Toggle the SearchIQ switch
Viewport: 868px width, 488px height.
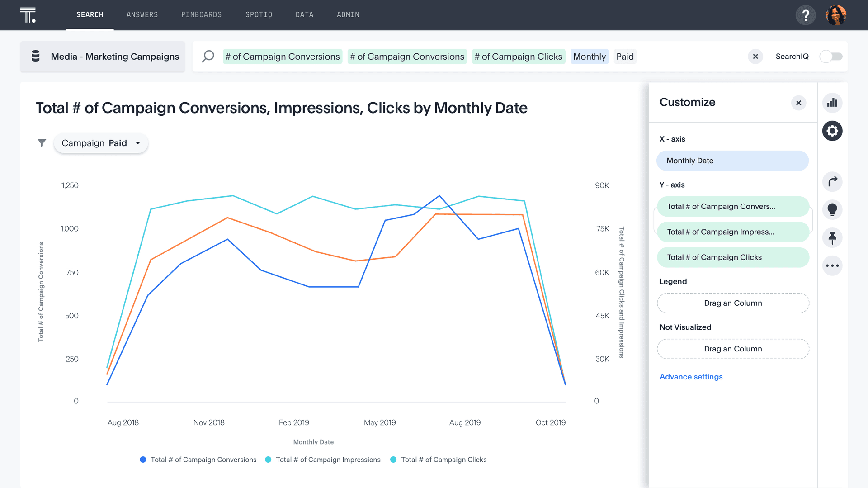pos(831,57)
